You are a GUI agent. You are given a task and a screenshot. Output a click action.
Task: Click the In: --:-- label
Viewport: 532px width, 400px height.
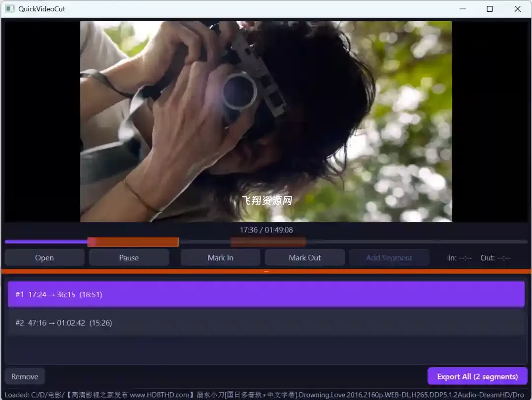click(x=460, y=258)
